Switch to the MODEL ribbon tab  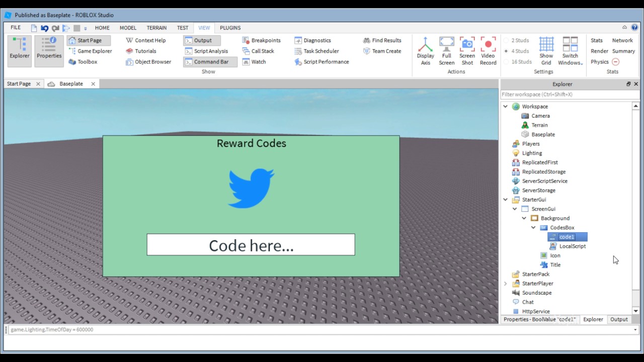click(128, 28)
